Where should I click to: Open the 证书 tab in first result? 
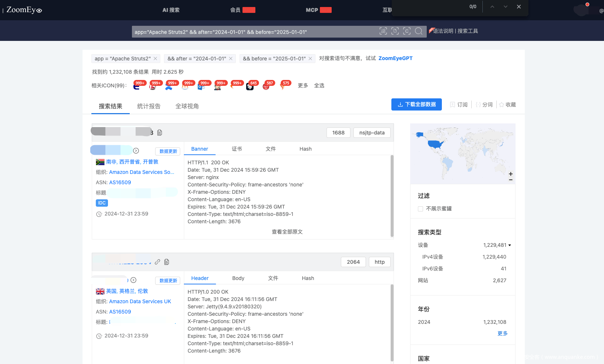pos(237,149)
